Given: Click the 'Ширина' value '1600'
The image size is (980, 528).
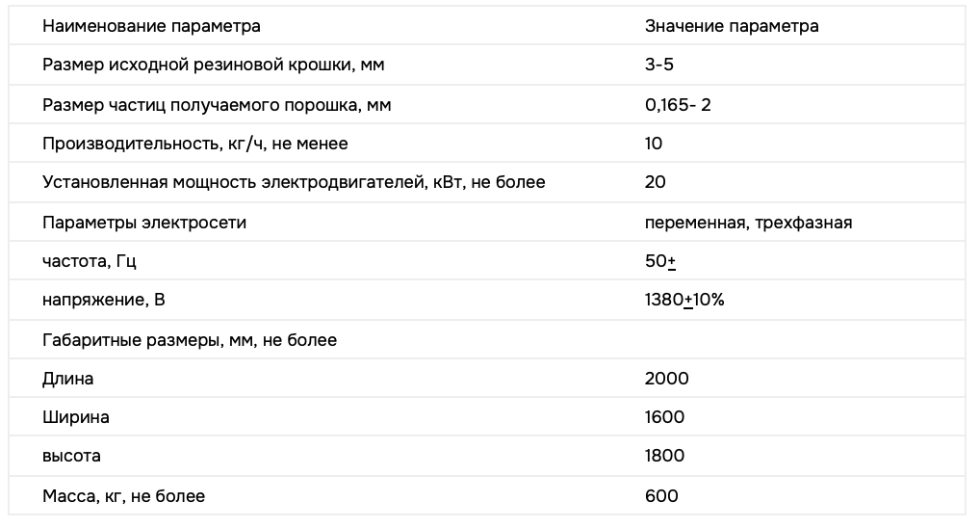Looking at the screenshot, I should (664, 417).
